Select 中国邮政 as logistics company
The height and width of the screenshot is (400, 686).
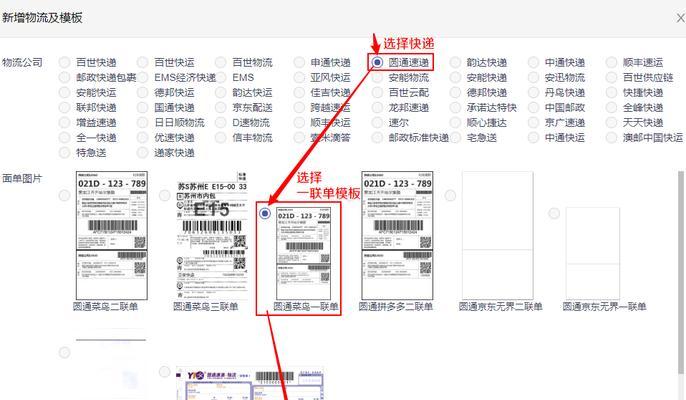click(x=533, y=108)
